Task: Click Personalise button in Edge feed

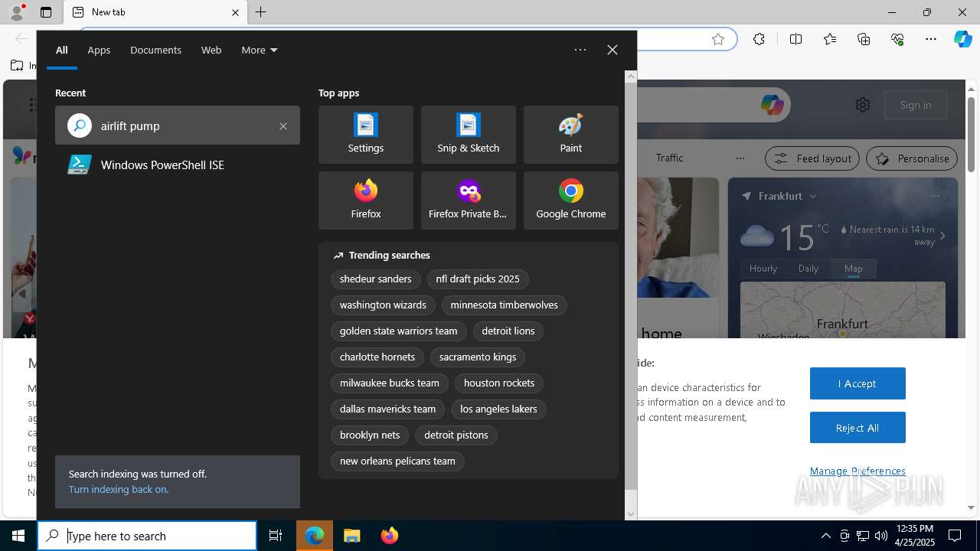Action: click(x=912, y=158)
